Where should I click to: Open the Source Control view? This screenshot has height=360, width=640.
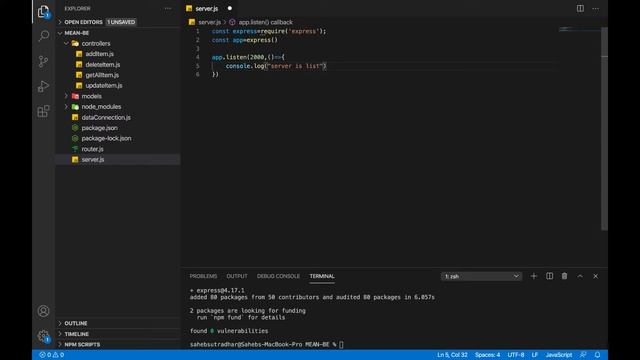pyautogui.click(x=43, y=61)
